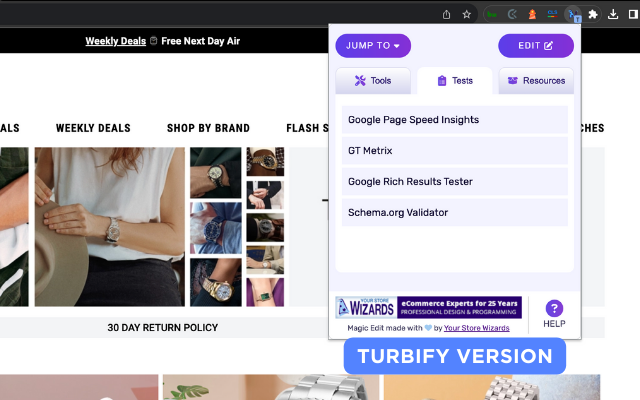The image size is (640, 400).
Task: Click the small gold watch top-column photo
Action: click(x=265, y=162)
